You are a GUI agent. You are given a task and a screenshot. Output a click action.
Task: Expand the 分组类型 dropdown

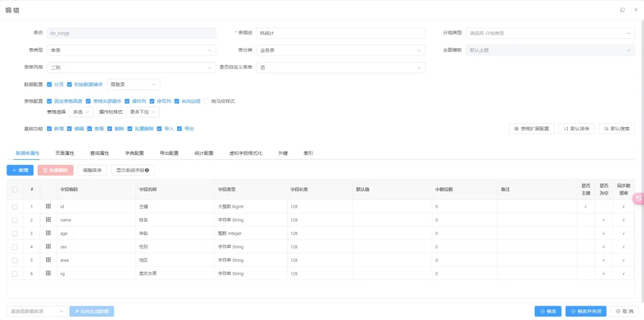[x=550, y=33]
